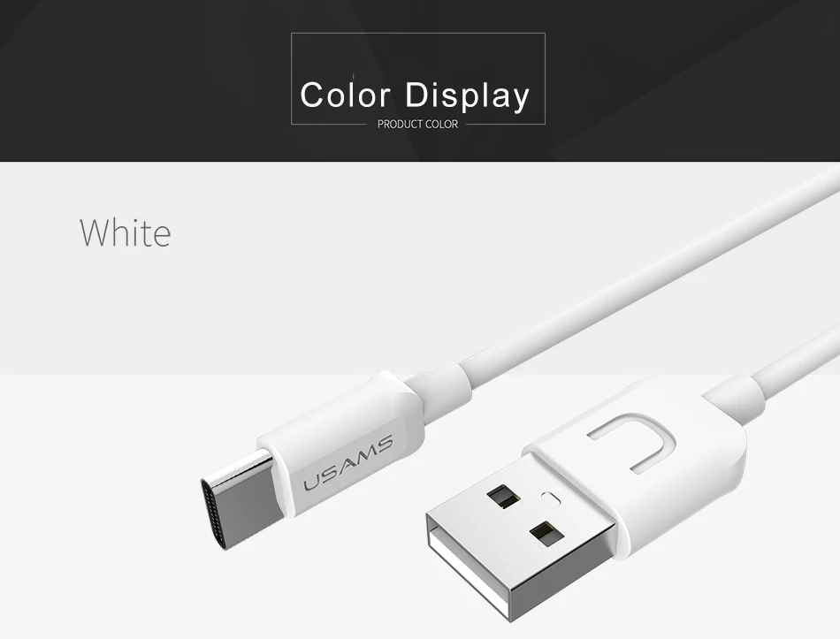Click the cable leading from the USB-A connector
Viewport: 840px width, 639px height.
tap(798, 360)
